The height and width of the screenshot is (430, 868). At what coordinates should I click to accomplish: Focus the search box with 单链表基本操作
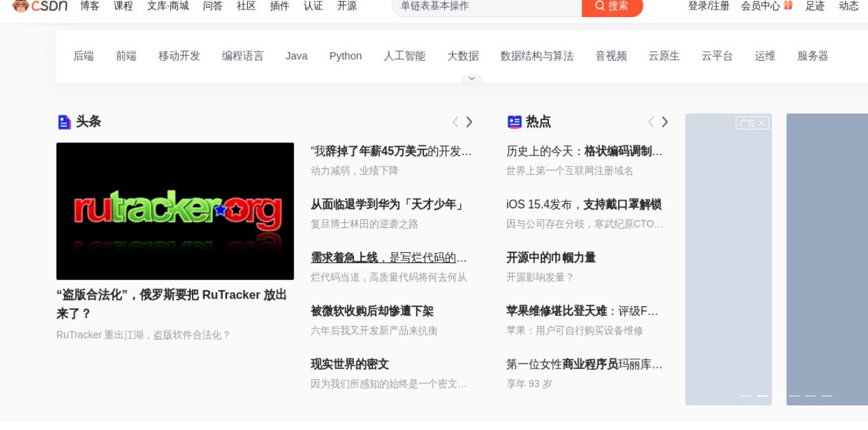487,6
